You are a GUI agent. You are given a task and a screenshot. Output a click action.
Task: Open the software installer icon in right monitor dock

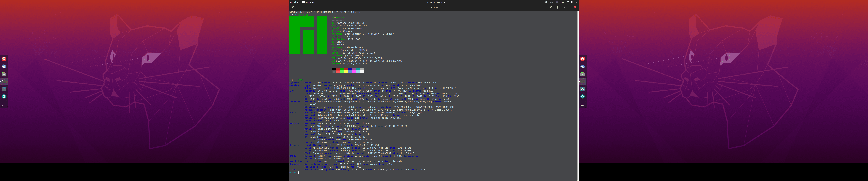pyautogui.click(x=583, y=89)
